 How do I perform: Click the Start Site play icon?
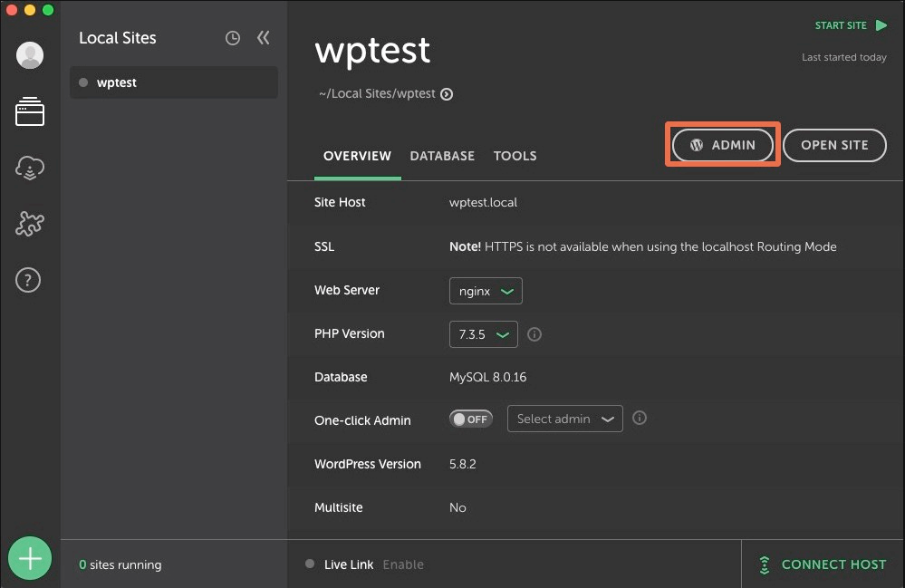point(881,25)
